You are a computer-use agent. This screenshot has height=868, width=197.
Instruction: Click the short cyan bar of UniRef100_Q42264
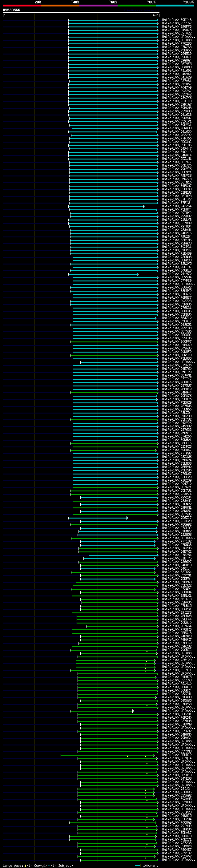tap(107, 206)
